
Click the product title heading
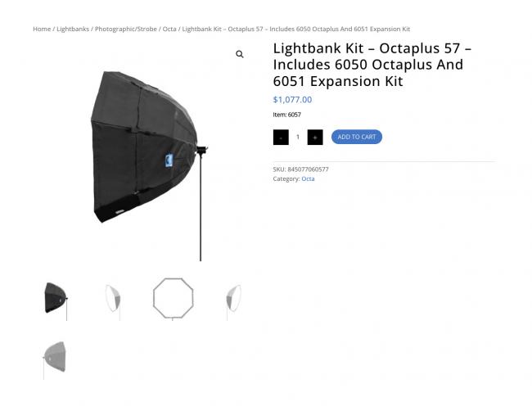[372, 65]
